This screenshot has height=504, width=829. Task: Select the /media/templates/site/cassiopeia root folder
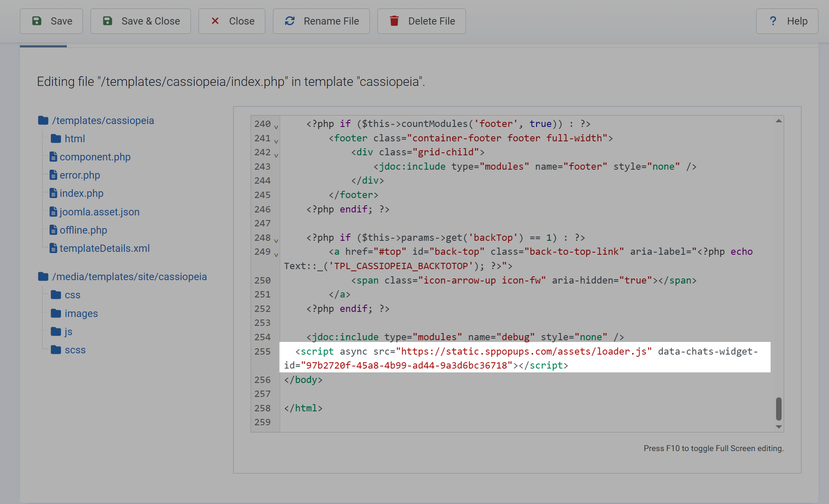tap(129, 277)
